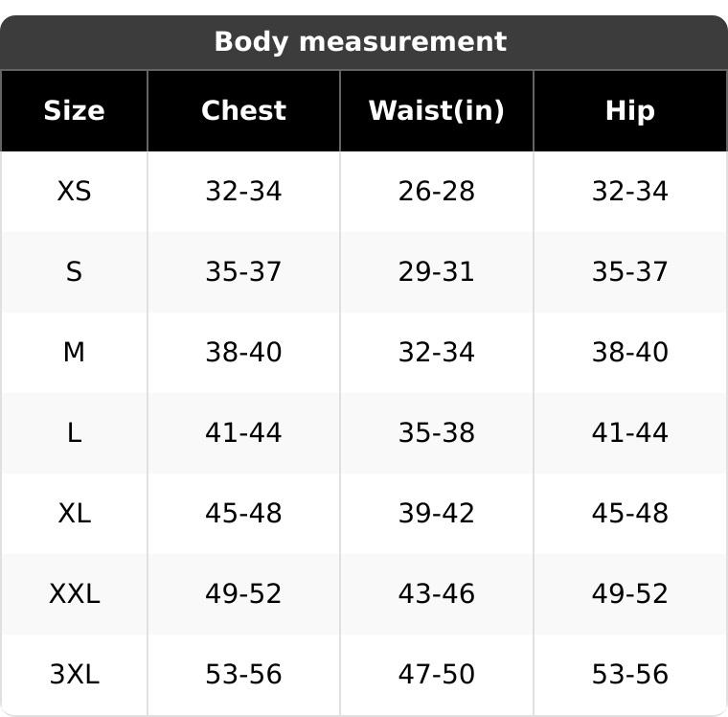The height and width of the screenshot is (717, 728).
Task: Click the Hip column header
Action: (x=629, y=111)
